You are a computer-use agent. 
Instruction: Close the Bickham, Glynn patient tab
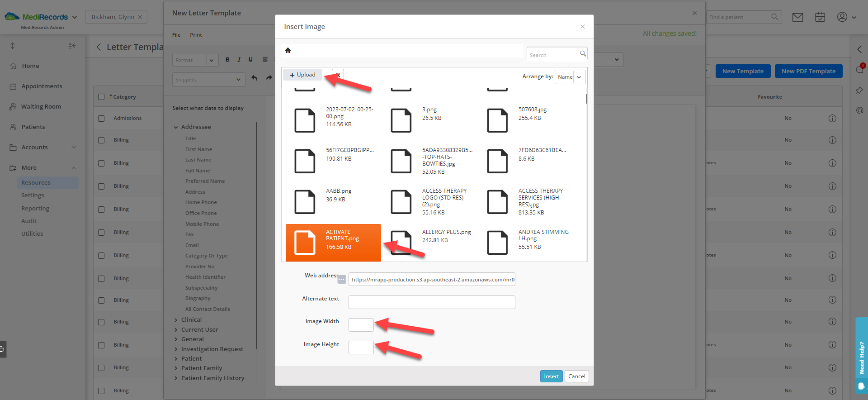[x=140, y=17]
